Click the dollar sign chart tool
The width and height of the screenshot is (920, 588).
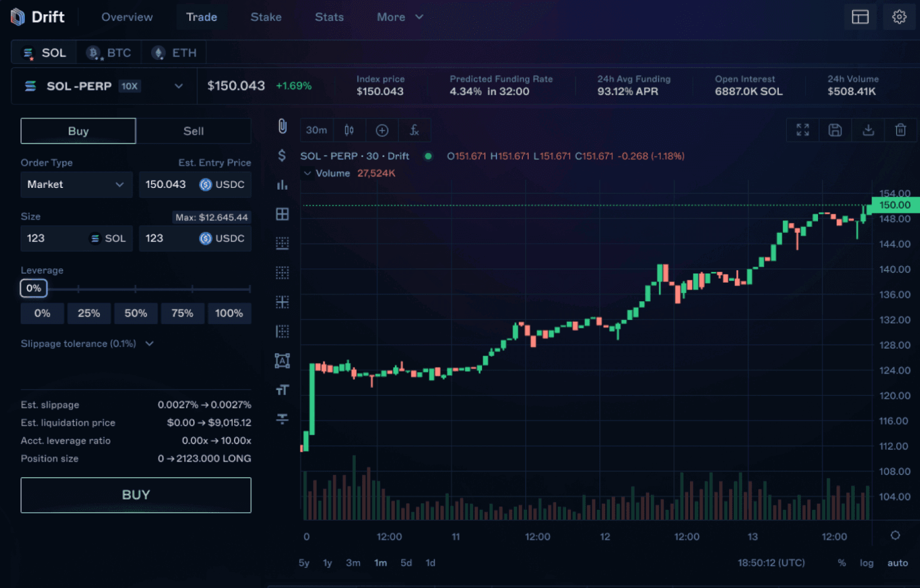coord(282,155)
